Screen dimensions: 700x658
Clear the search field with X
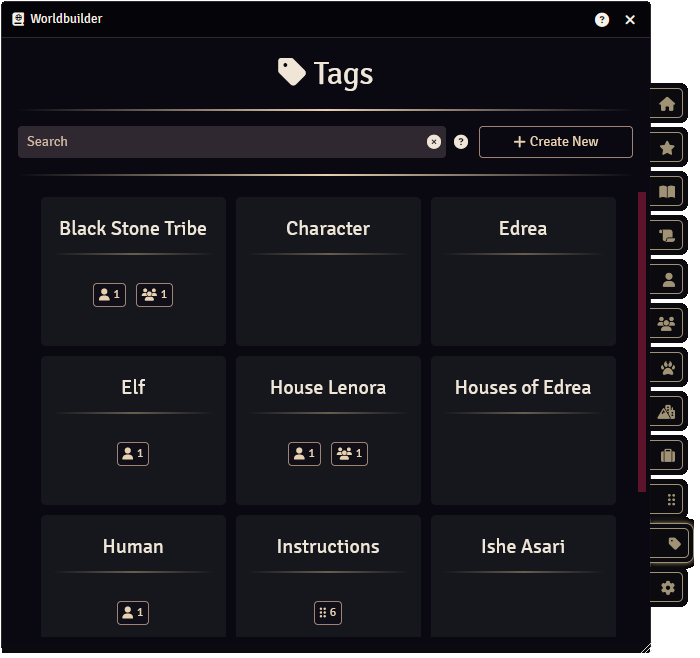(x=433, y=142)
